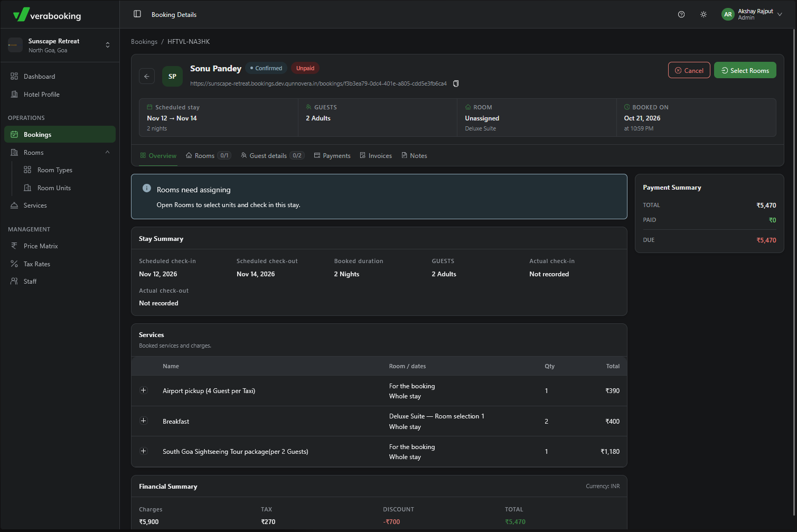Click the Confirmed status badge
Viewport: 797px width, 532px height.
(x=266, y=68)
